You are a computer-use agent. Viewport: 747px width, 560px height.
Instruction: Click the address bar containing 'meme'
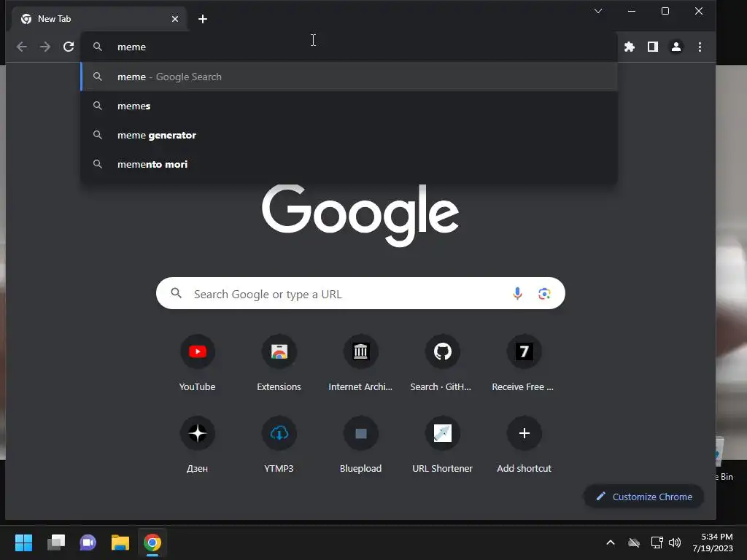[349, 47]
